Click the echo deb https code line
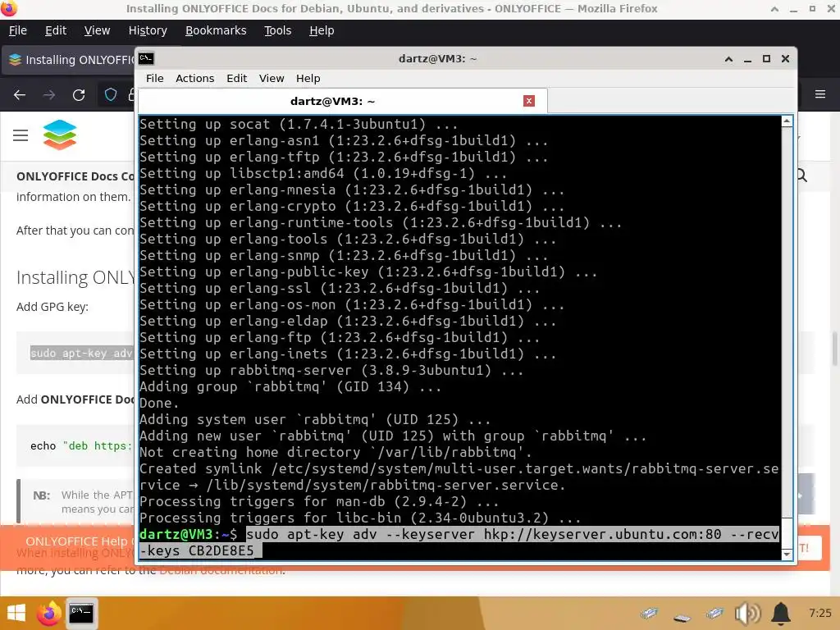The height and width of the screenshot is (630, 840). tap(81, 445)
